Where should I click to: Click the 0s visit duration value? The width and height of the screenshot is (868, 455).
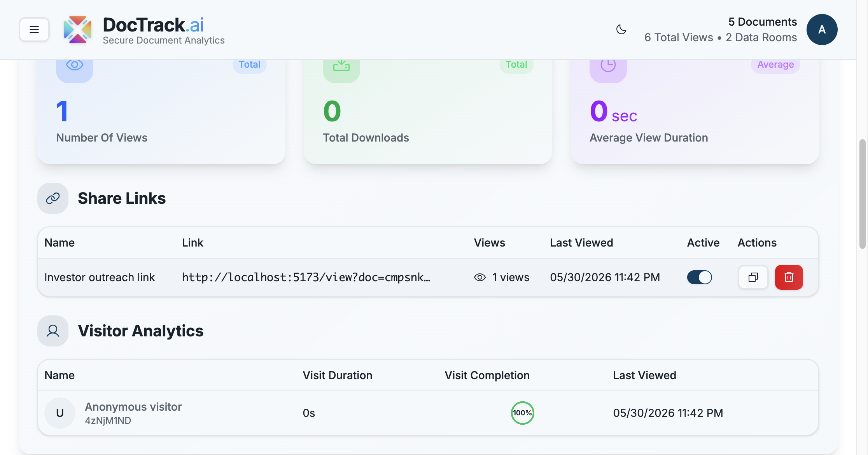[x=309, y=413]
